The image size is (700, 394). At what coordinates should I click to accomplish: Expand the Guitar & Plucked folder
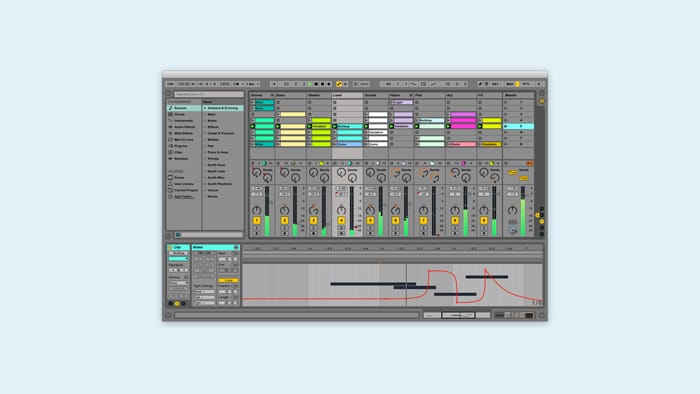coord(205,133)
